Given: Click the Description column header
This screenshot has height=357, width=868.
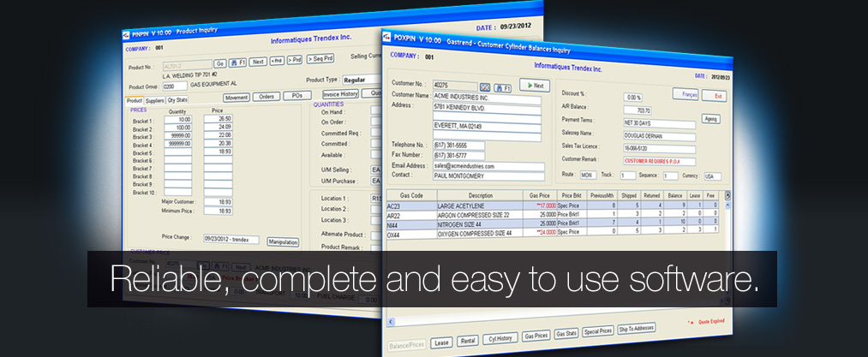Looking at the screenshot, I should click(480, 195).
